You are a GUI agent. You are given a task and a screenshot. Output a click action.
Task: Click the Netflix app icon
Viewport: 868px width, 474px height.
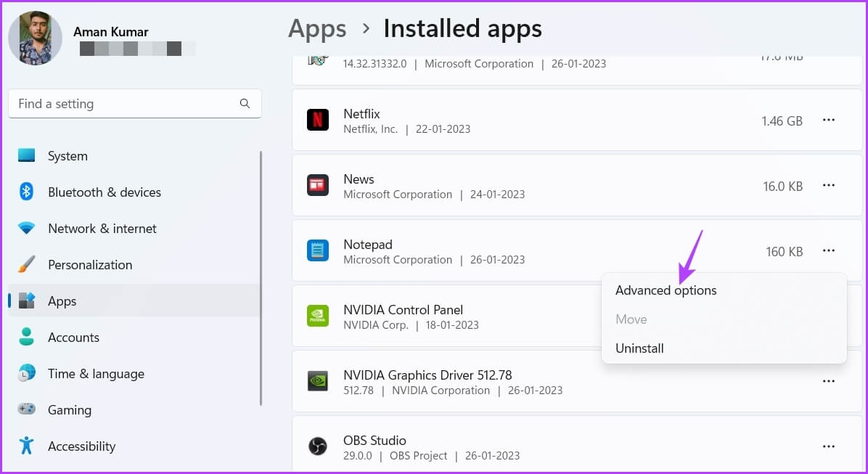pos(318,120)
